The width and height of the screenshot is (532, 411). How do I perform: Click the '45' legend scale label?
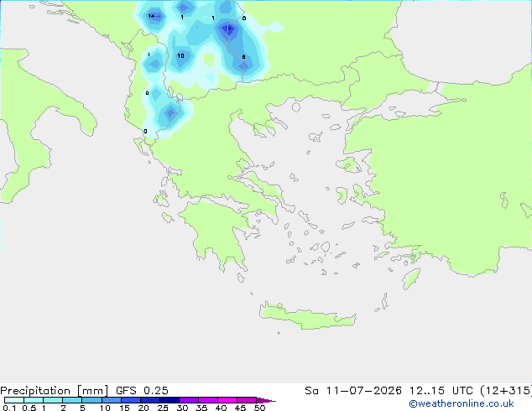point(240,408)
